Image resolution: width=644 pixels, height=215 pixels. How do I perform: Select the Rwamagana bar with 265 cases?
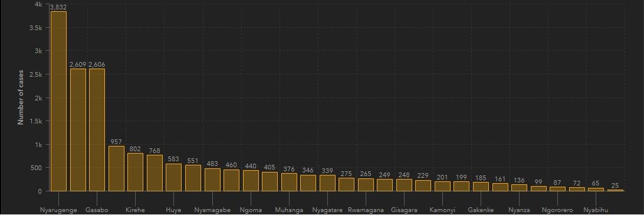[x=366, y=185]
